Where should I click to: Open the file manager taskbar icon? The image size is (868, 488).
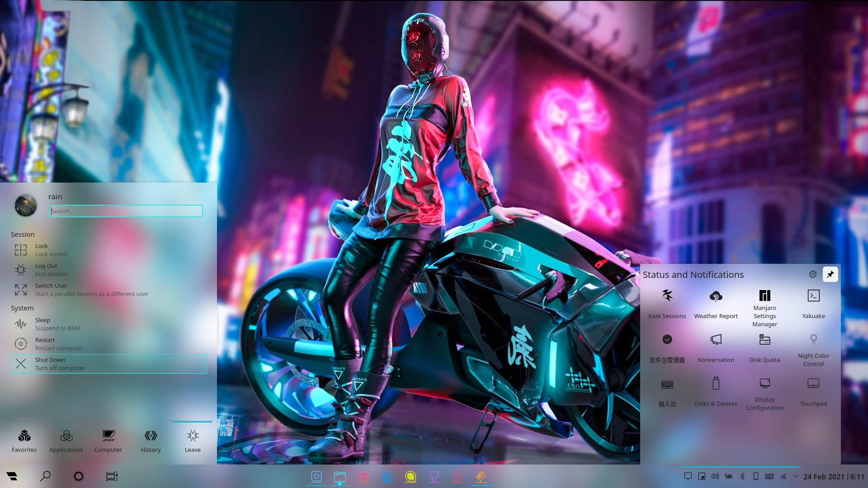pyautogui.click(x=340, y=476)
